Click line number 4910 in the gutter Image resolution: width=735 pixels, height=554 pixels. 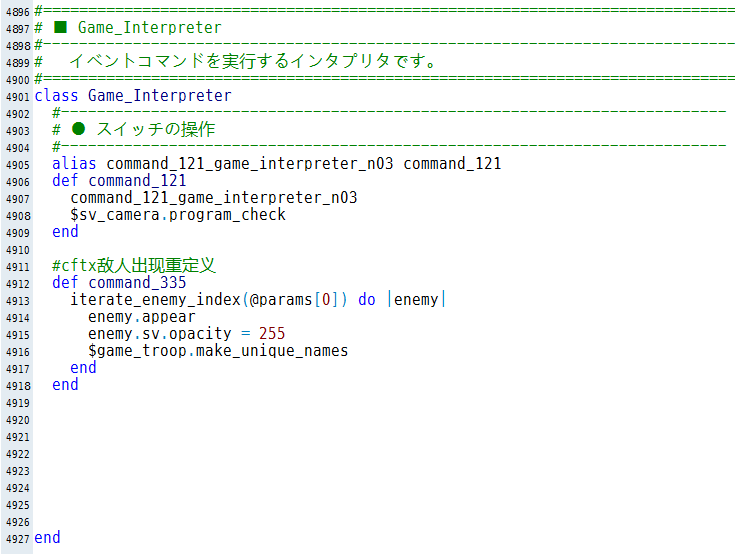click(17, 250)
